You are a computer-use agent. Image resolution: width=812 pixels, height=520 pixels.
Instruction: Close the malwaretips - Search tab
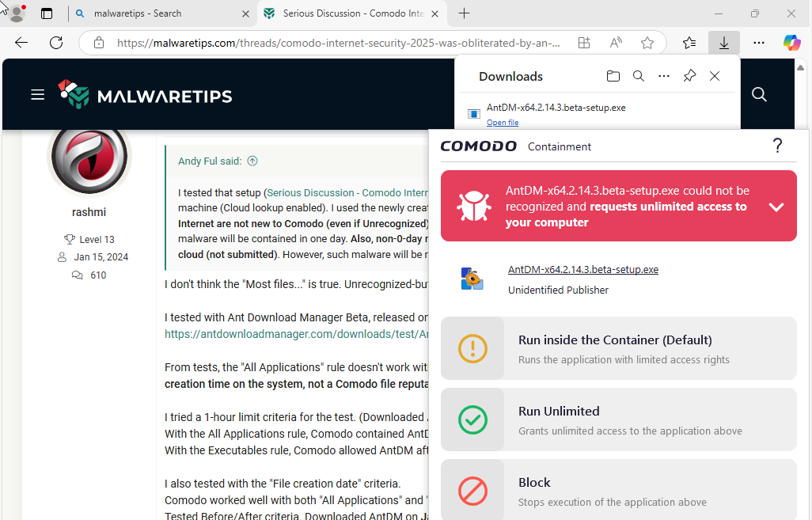tap(245, 14)
